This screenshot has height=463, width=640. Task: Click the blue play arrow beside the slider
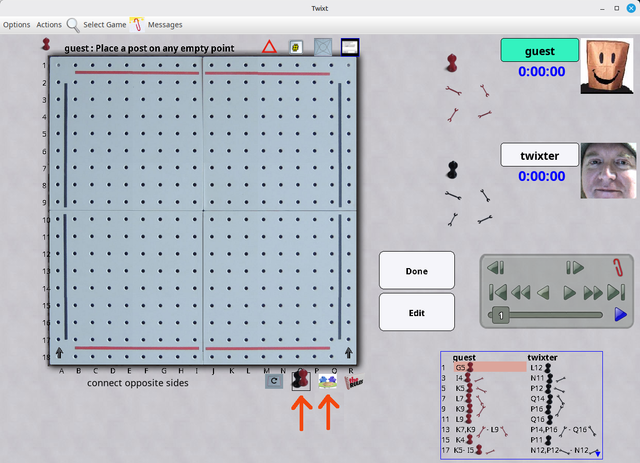pyautogui.click(x=620, y=314)
